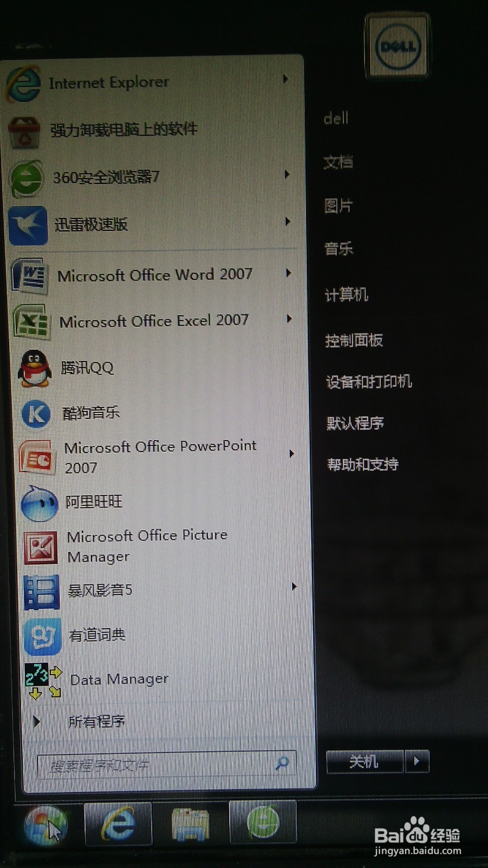Click the 暴风影音5 film icon
488x868 pixels.
click(42, 592)
